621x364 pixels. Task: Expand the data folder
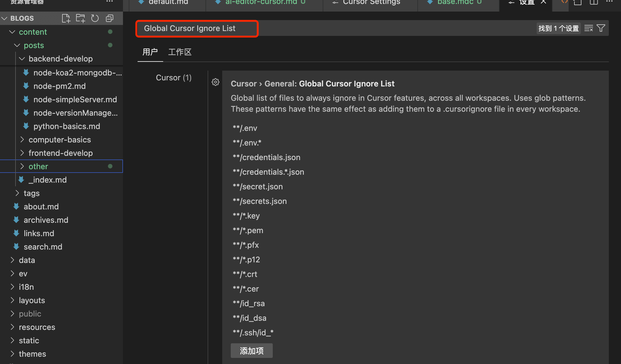61,260
